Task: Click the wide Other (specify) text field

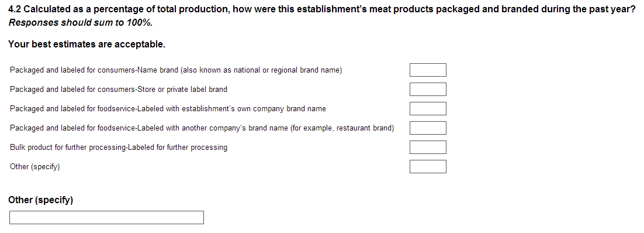Action: [106, 217]
